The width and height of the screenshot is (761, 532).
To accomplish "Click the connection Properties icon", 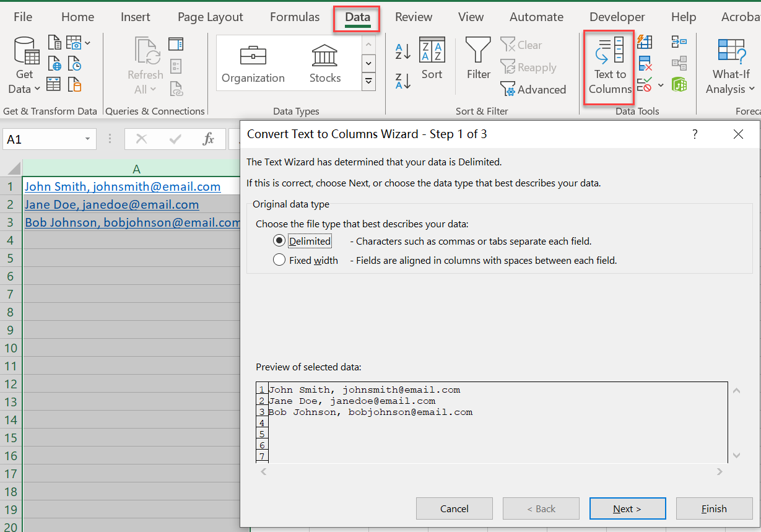I will point(176,66).
